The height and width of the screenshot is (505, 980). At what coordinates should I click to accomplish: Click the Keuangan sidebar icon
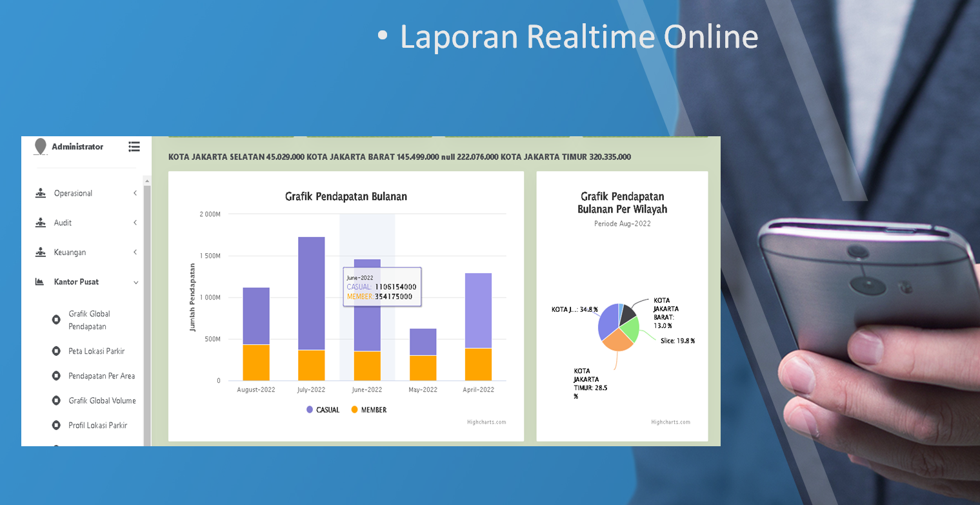[x=41, y=252]
